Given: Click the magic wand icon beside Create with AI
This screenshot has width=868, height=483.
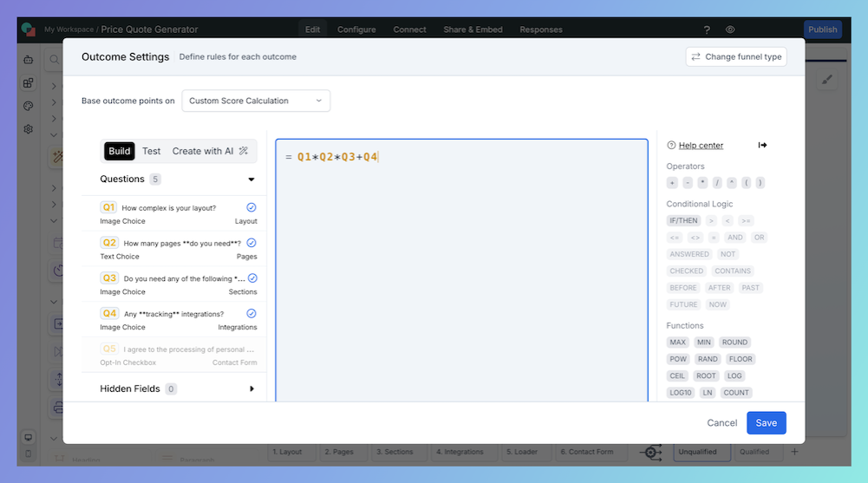Looking at the screenshot, I should tap(244, 151).
